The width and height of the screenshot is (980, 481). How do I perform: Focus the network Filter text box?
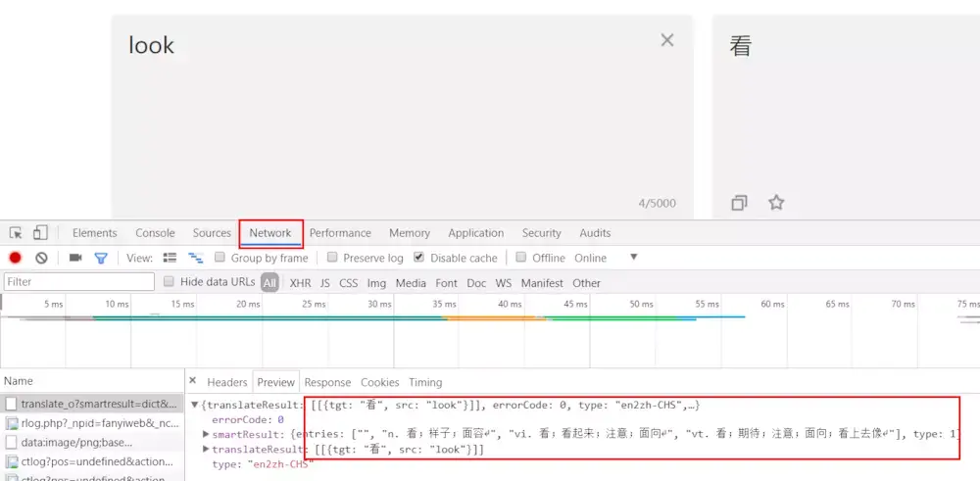point(79,282)
